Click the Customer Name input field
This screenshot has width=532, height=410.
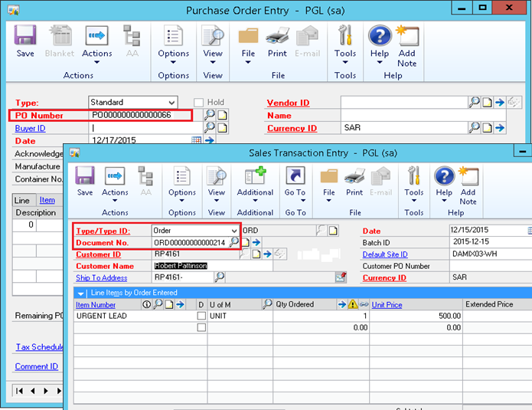point(195,266)
